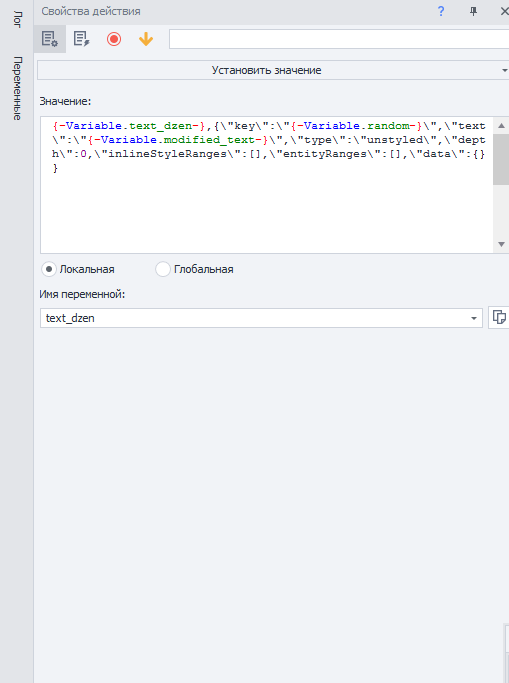Screen dimensions: 509x683
Task: Click the arrow right of Установить значение
Action: (504, 70)
